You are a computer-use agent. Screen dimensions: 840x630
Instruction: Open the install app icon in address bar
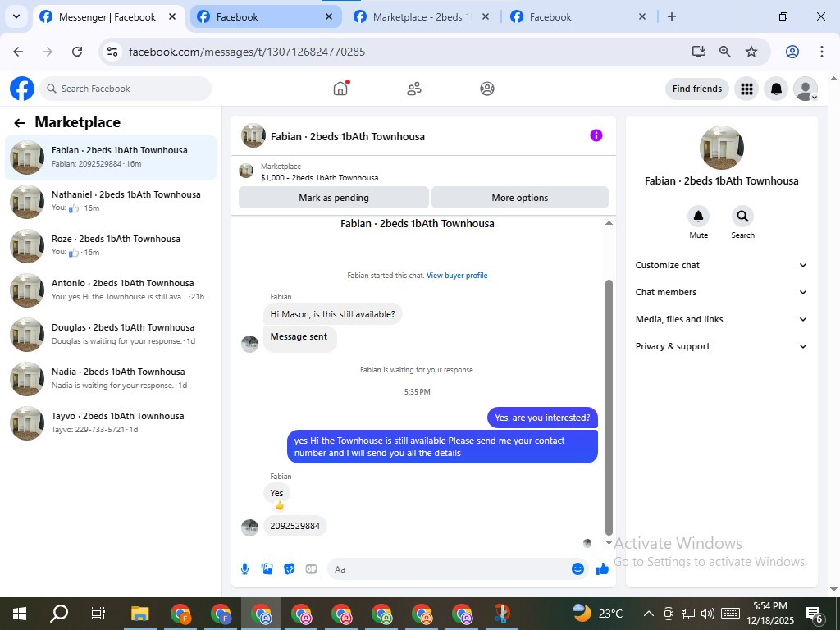pos(699,52)
